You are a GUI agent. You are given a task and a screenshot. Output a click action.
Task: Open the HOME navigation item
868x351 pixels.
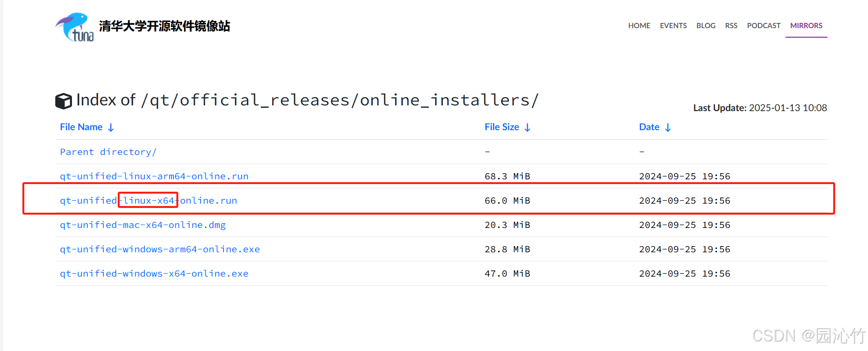pyautogui.click(x=639, y=26)
